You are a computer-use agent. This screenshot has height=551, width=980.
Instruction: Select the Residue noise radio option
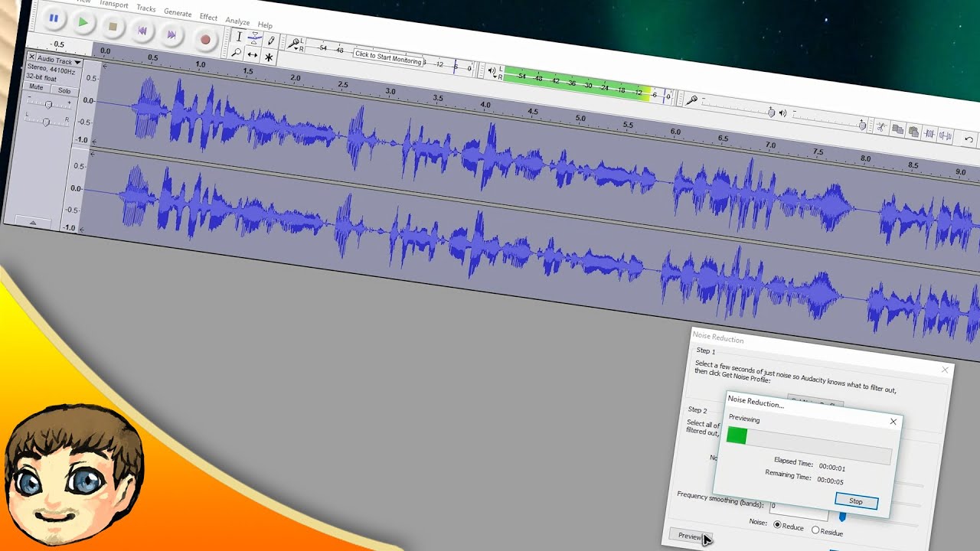pos(827,531)
